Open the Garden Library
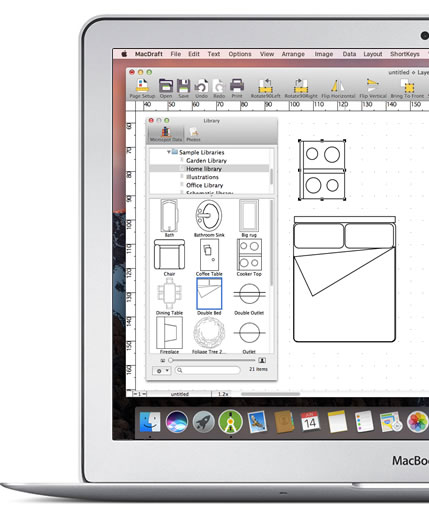Image resolution: width=429 pixels, height=524 pixels. click(x=206, y=160)
